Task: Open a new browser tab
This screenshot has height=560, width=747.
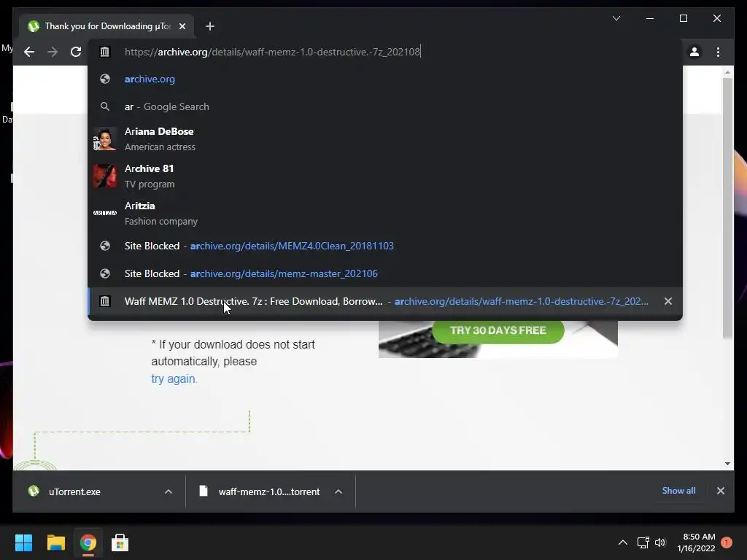Action: pos(210,26)
